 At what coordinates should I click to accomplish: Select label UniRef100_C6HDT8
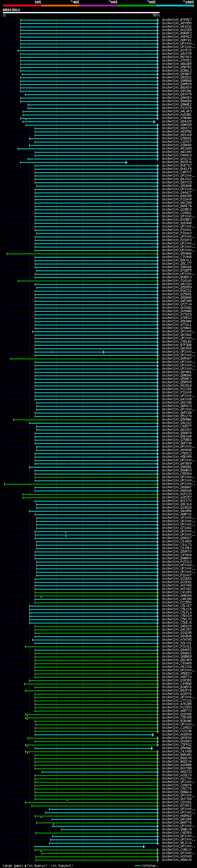[x=177, y=785]
